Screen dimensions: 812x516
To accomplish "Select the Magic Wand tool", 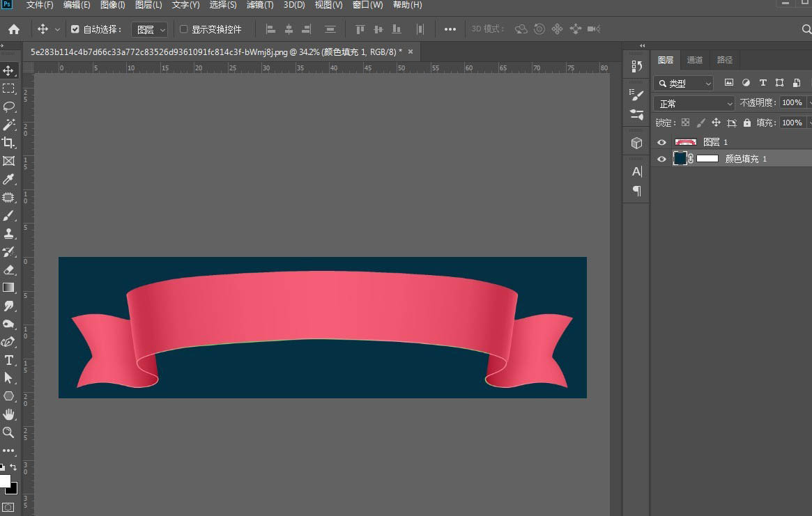I will pos(9,125).
